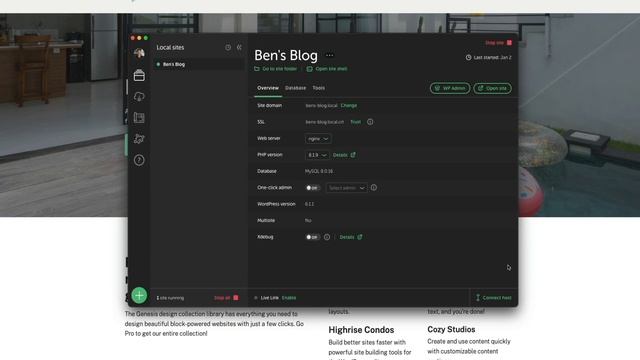640x360 pixels.
Task: Open the PHP version dropdown
Action: (x=317, y=155)
